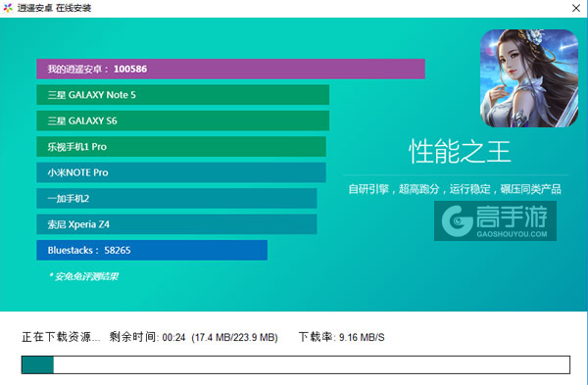Click the 9.16 MB/S download rate

coord(362,337)
